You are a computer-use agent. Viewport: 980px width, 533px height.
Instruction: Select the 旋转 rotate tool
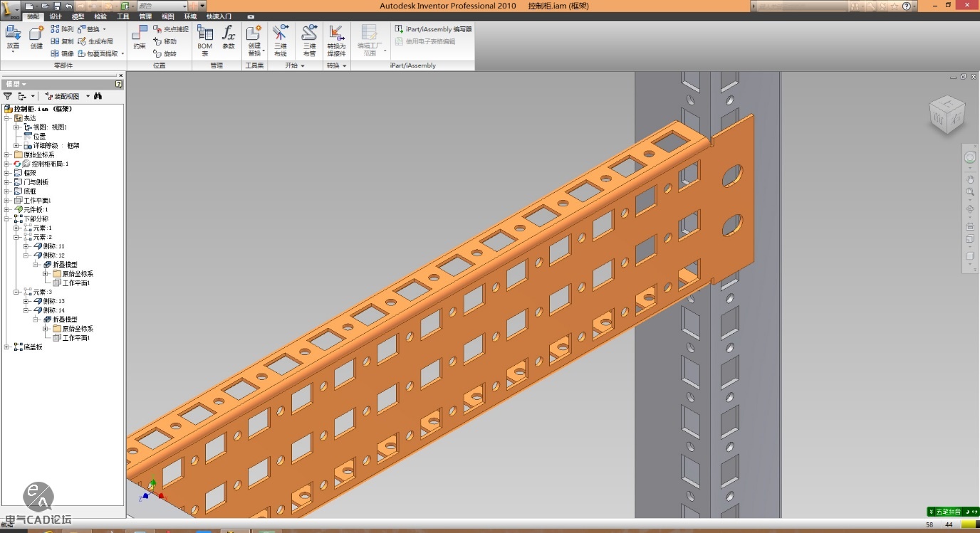pyautogui.click(x=165, y=53)
